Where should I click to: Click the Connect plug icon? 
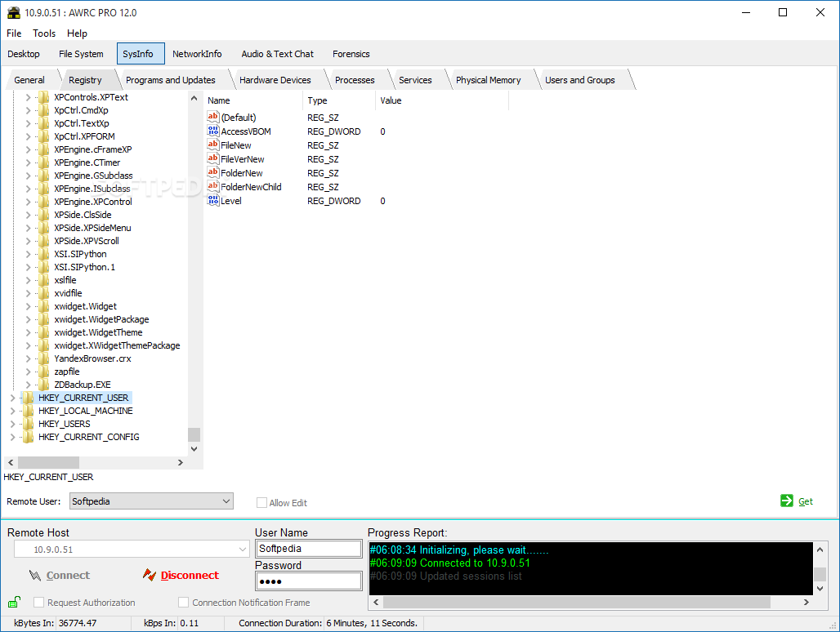coord(35,576)
